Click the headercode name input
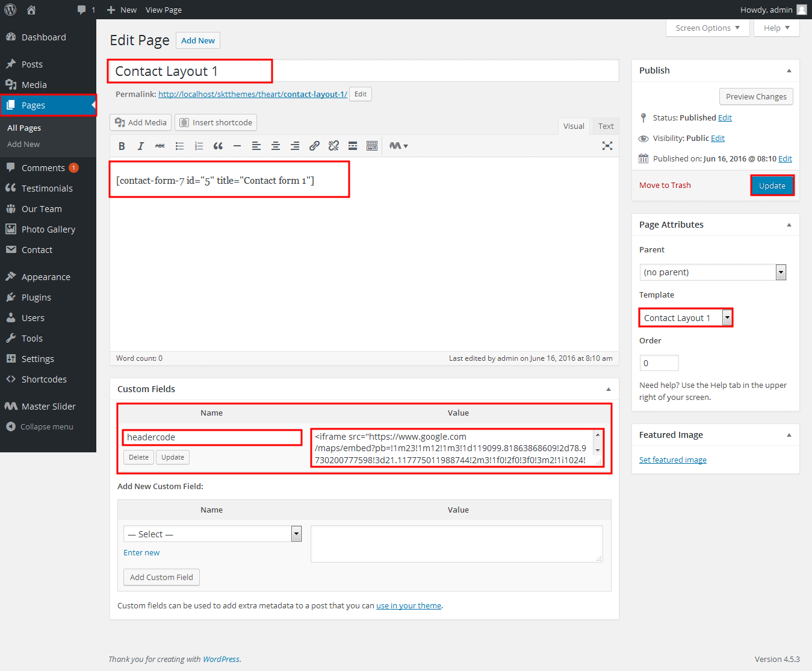The image size is (812, 671). tap(212, 437)
